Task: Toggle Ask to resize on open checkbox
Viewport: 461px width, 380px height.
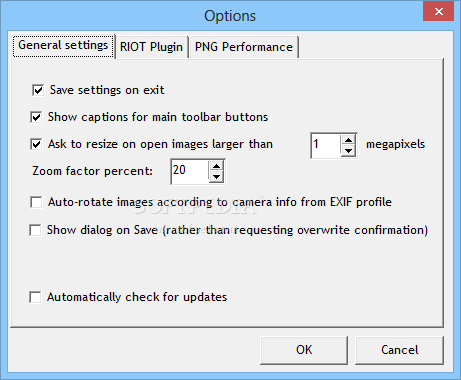Action: pyautogui.click(x=36, y=144)
